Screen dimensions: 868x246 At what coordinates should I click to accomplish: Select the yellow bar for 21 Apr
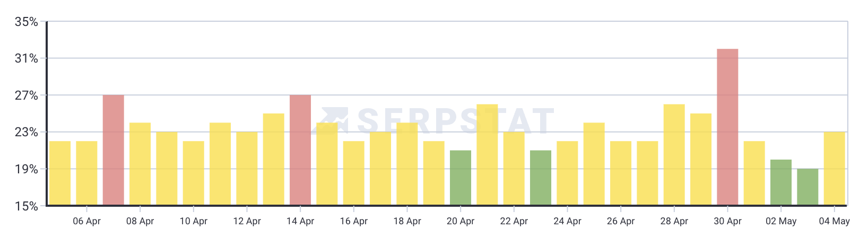point(487,155)
